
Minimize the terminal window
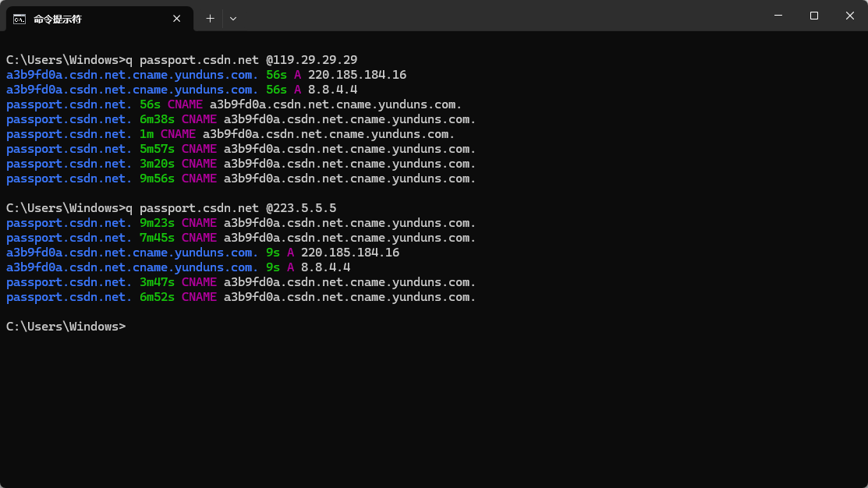pos(778,16)
